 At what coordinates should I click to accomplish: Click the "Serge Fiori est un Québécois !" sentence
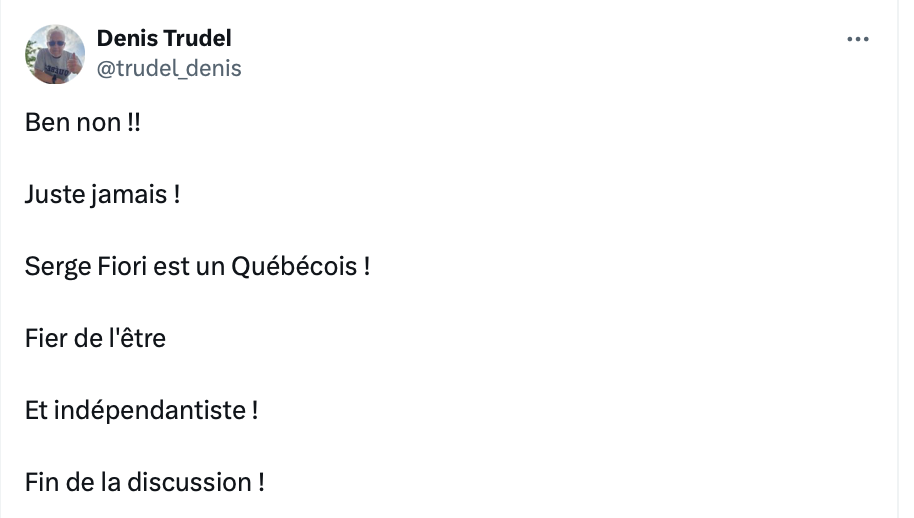point(198,267)
